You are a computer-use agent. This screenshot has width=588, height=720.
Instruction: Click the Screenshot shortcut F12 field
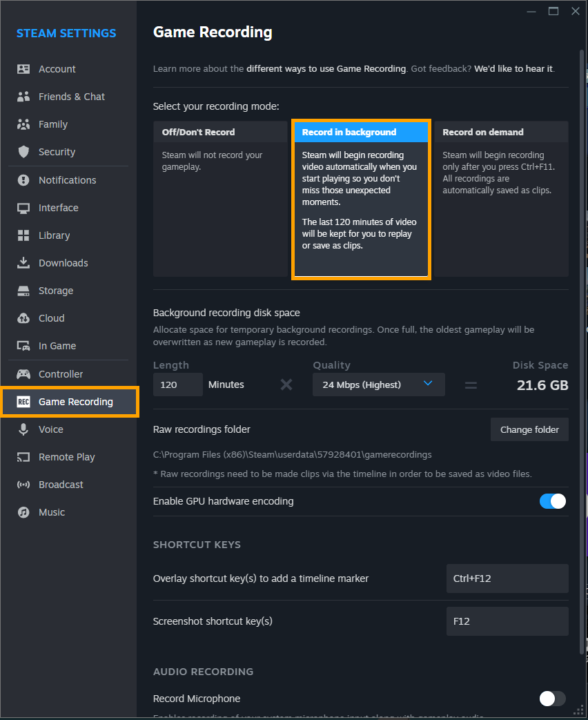[x=507, y=621]
